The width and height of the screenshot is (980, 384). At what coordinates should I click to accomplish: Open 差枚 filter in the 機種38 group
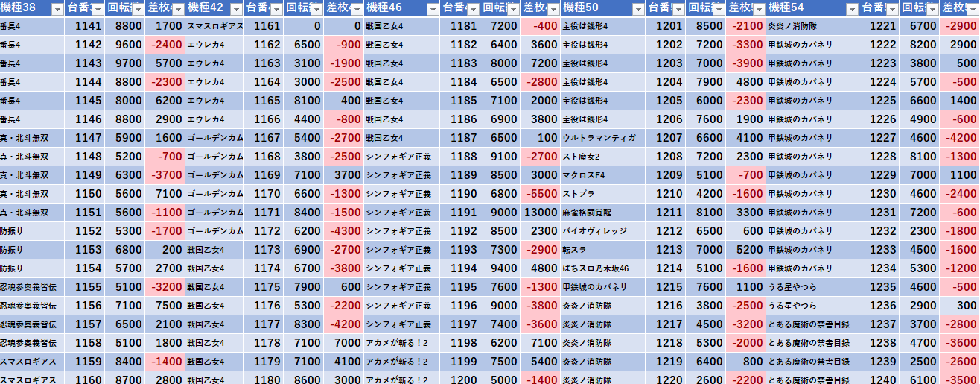click(x=177, y=9)
